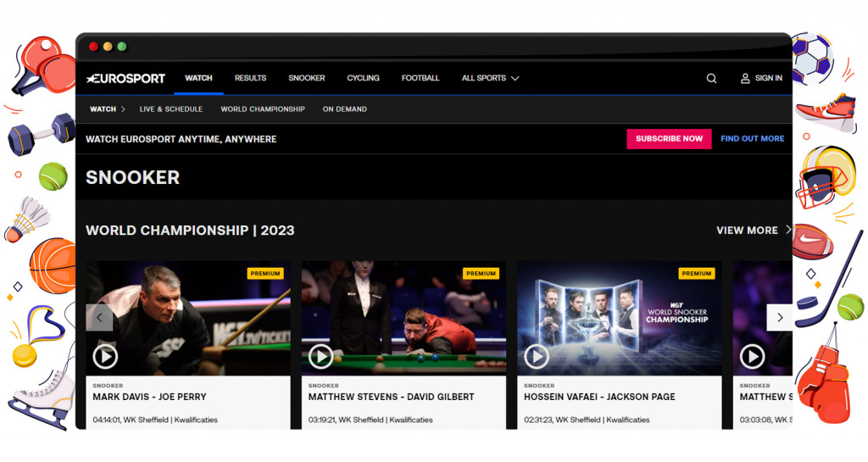Play the Hossein Vafaei - Jackson Page video
Image resolution: width=868 pixels, height=462 pixels.
[537, 356]
